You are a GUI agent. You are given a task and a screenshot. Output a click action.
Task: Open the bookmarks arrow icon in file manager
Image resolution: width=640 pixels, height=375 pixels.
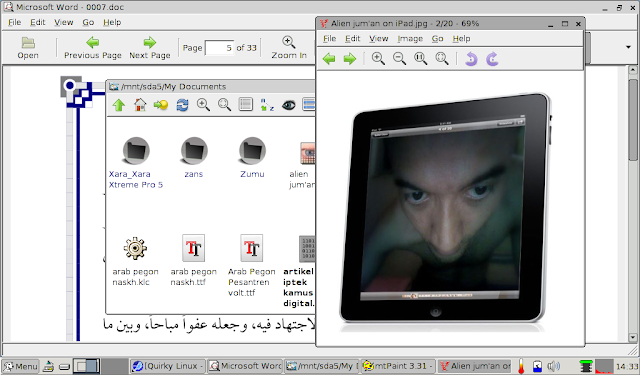tap(161, 105)
